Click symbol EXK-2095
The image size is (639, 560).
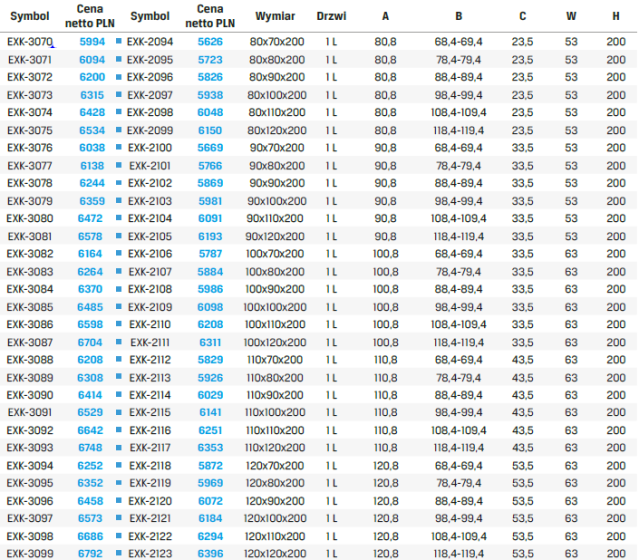[x=150, y=60]
